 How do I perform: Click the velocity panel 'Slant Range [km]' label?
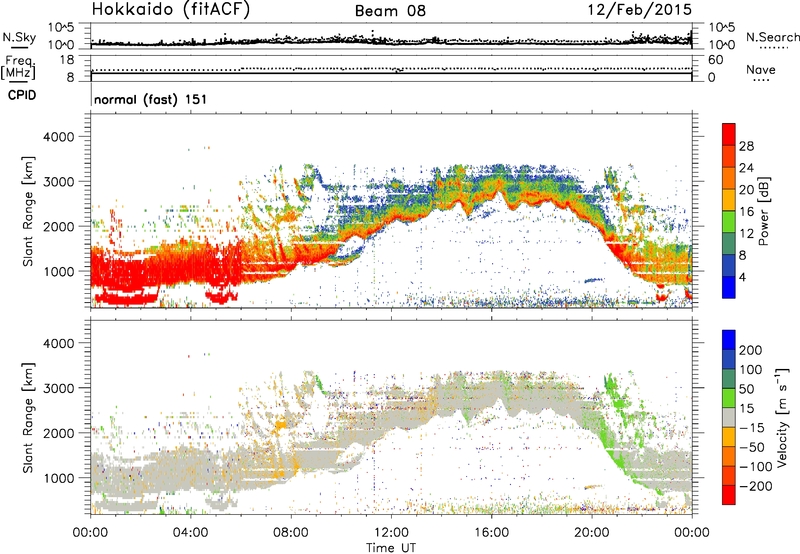pyautogui.click(x=29, y=418)
